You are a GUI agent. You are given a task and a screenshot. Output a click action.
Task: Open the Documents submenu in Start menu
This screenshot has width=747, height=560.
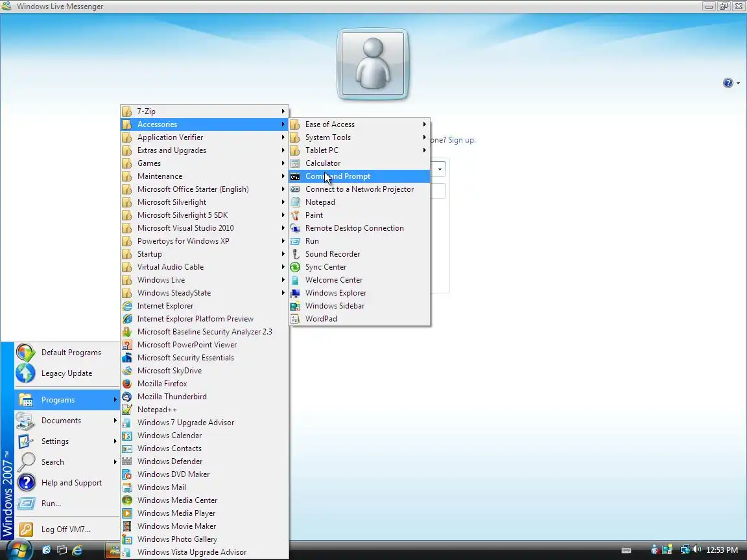point(67,421)
